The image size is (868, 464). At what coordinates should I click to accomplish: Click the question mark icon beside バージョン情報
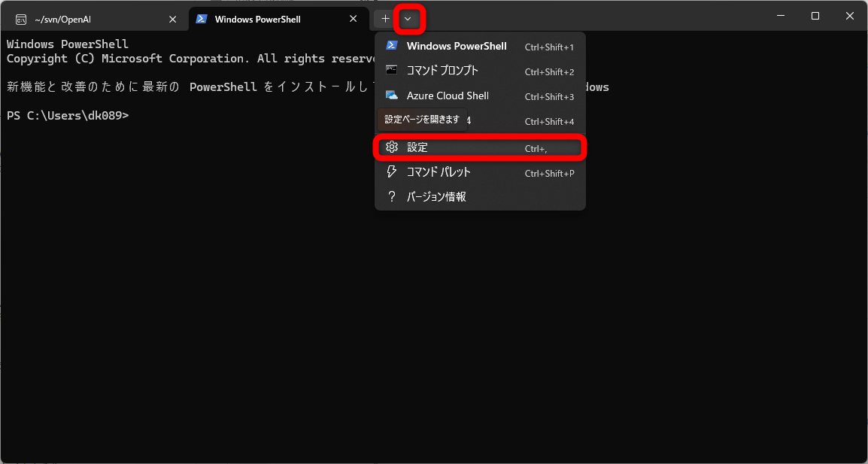click(x=391, y=196)
